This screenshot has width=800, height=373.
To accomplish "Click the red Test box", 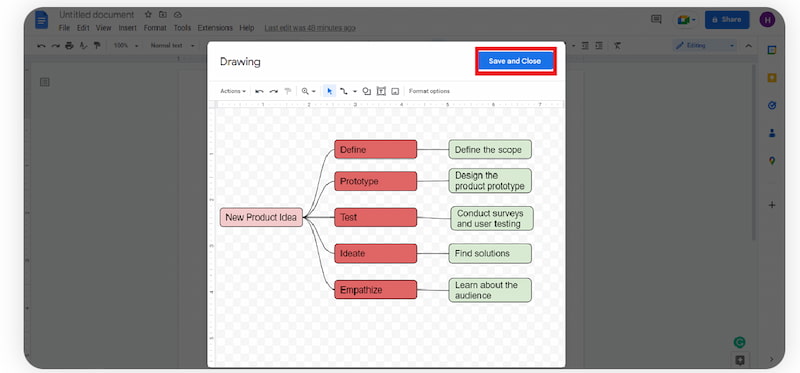I will [376, 217].
